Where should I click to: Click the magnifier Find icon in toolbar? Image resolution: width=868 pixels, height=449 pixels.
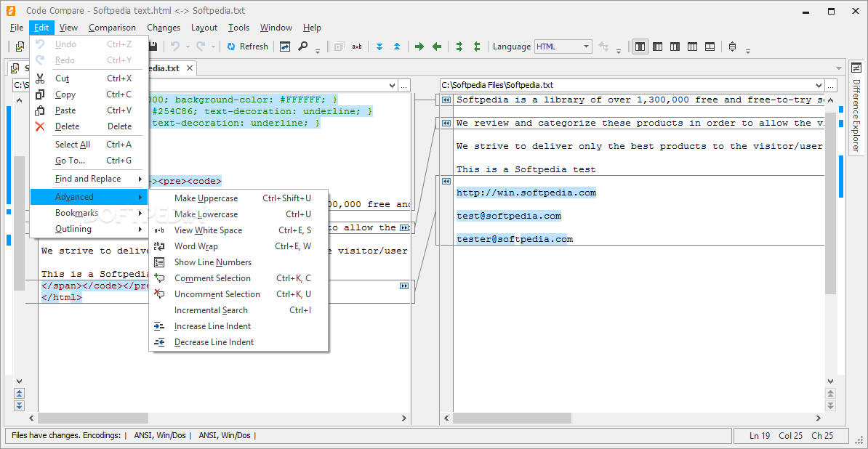click(x=302, y=46)
